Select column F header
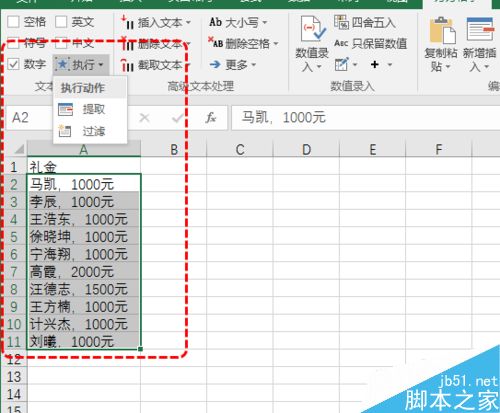This screenshot has height=413, width=500. click(439, 149)
